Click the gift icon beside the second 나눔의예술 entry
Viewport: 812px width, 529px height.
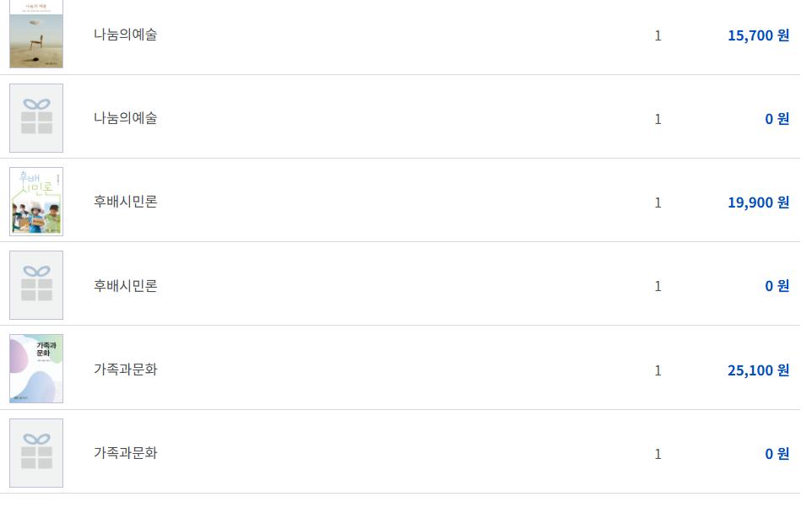click(x=36, y=118)
